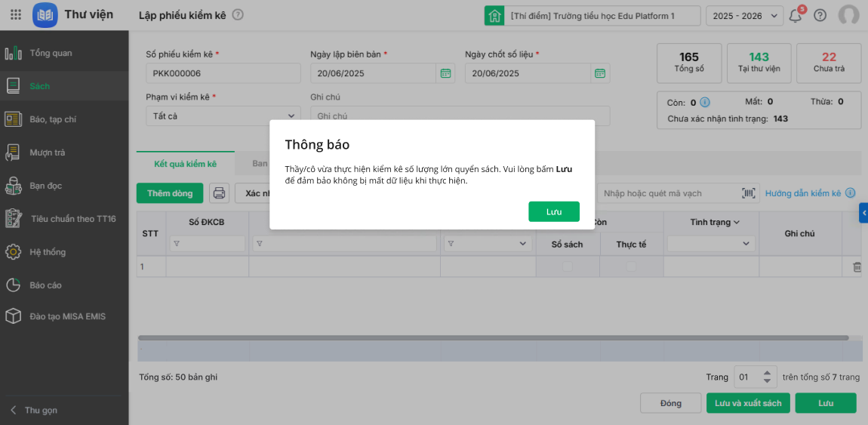The width and height of the screenshot is (868, 425).
Task: Collapse sidebar with Thu gọn
Action: point(34,410)
